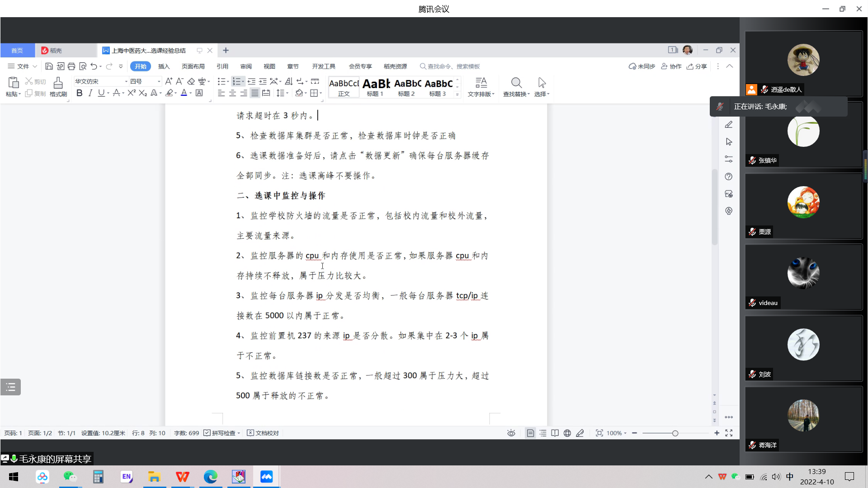
Task: Open WeChat from the Windows taskbar
Action: (70, 477)
